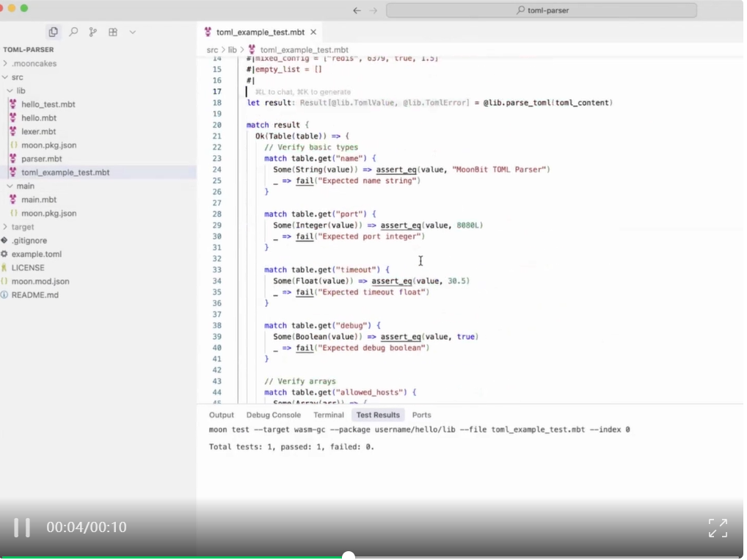Select the Test Results tab
Screen dimensions: 747x560
coord(378,415)
